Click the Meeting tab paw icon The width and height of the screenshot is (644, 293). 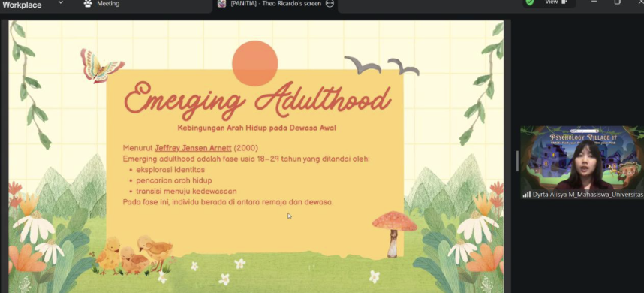[88, 4]
